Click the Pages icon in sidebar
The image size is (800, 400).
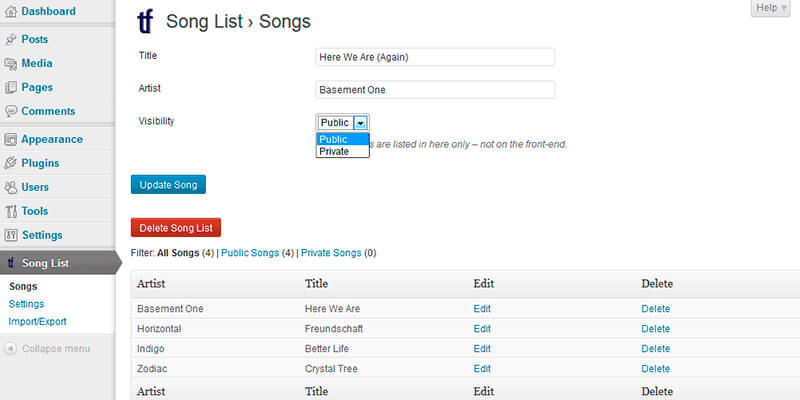(11, 88)
